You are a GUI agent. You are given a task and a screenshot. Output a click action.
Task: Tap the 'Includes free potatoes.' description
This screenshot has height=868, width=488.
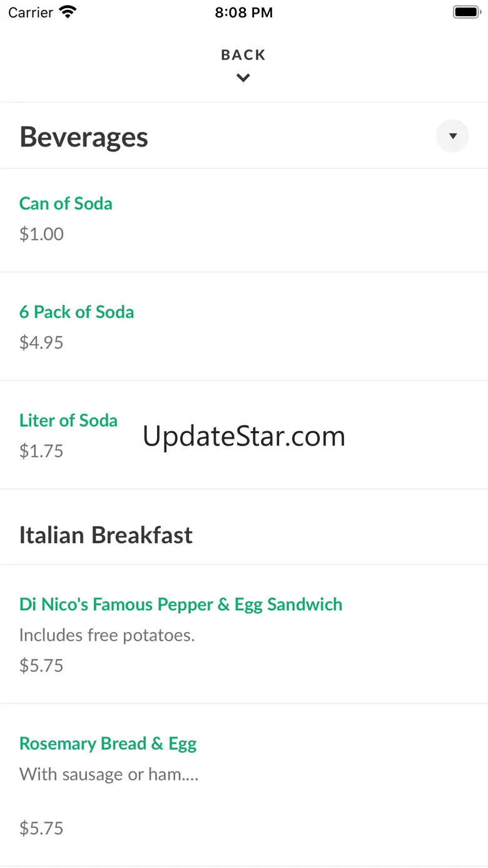point(107,635)
